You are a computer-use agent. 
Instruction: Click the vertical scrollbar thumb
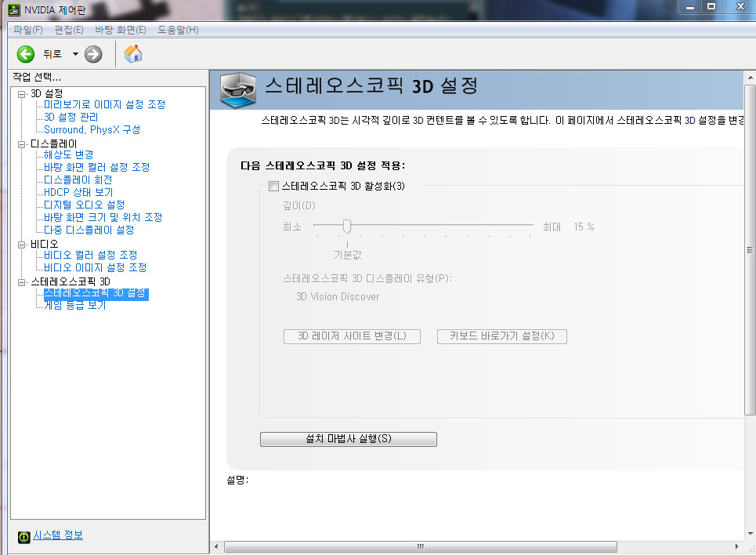(x=750, y=250)
